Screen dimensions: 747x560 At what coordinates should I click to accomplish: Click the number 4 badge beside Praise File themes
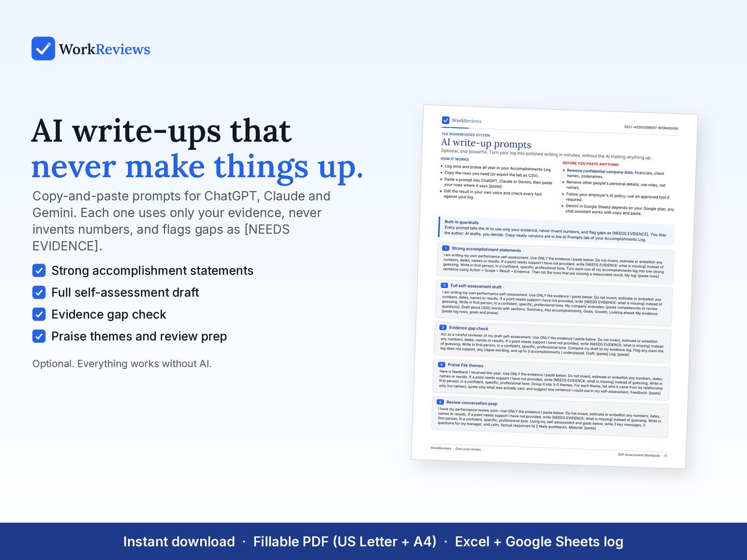(441, 365)
